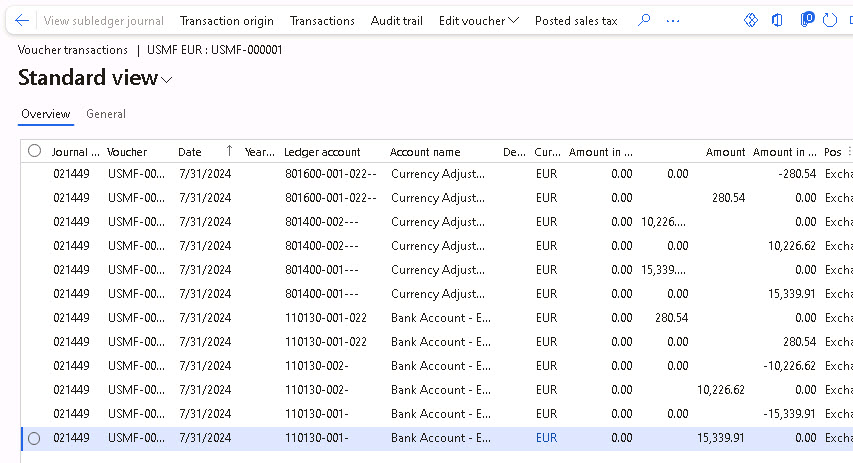Click the attachments document icon
Screen dimensions: 853x463
click(x=807, y=20)
